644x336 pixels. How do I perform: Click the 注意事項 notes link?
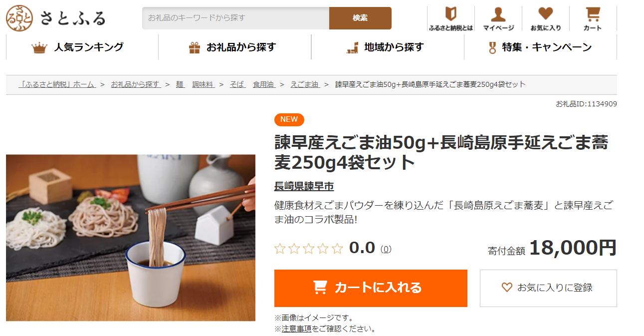296,329
